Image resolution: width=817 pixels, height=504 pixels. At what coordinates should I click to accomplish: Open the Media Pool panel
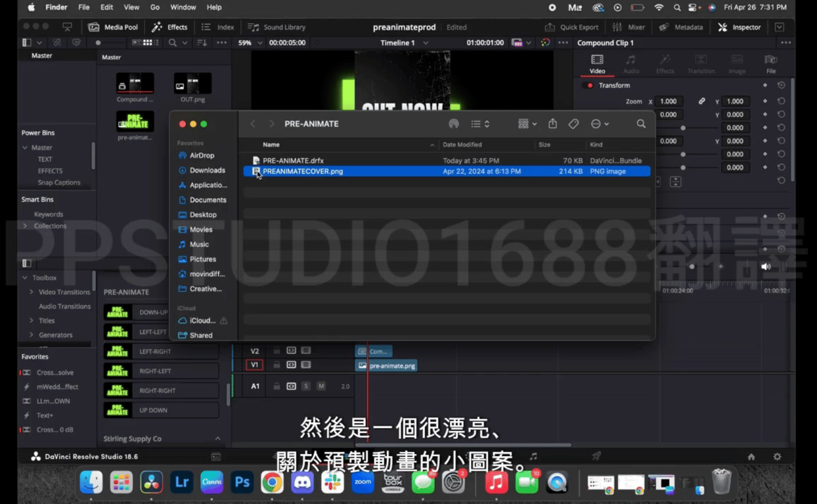(113, 27)
